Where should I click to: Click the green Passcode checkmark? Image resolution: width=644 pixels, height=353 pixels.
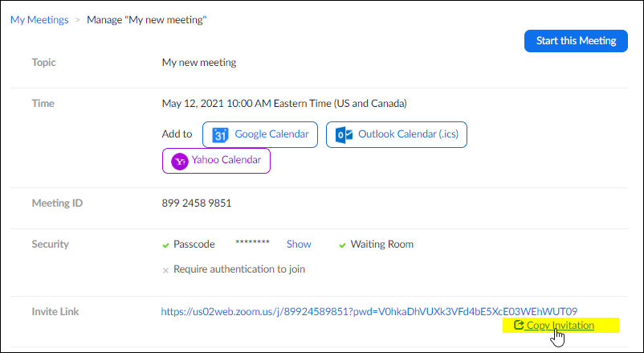165,245
